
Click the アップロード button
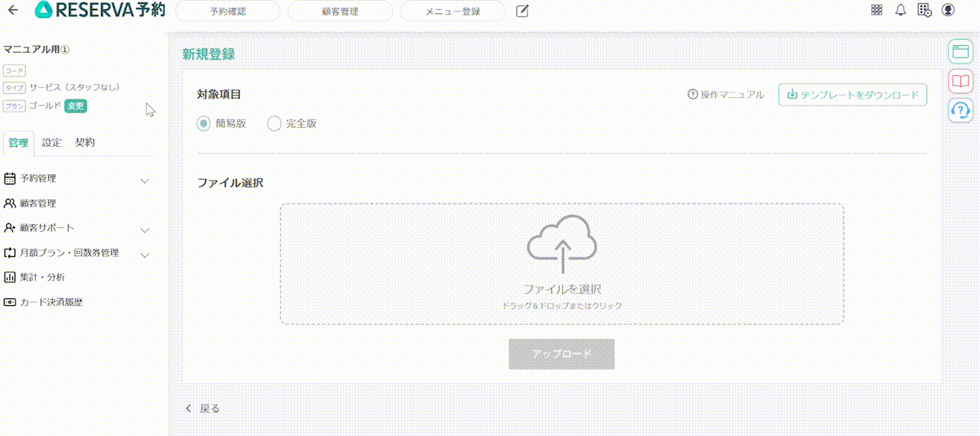tap(562, 354)
